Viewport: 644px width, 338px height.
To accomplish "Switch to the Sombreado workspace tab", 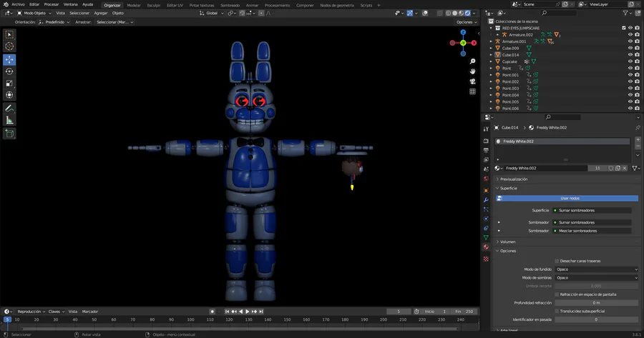I will tap(230, 5).
